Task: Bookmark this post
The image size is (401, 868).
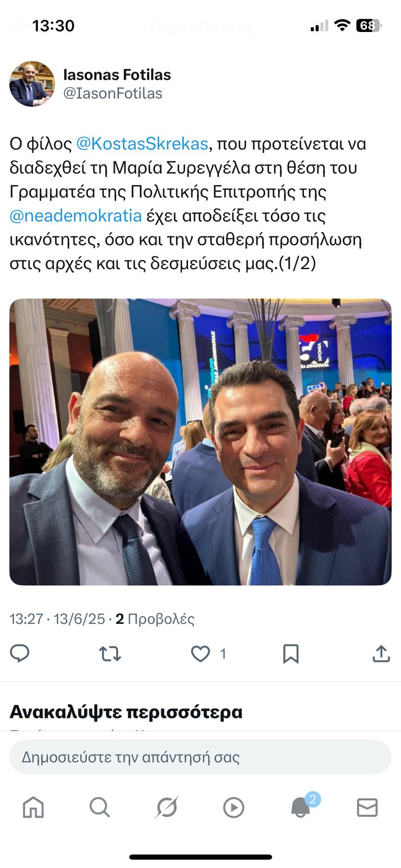Action: (x=291, y=654)
